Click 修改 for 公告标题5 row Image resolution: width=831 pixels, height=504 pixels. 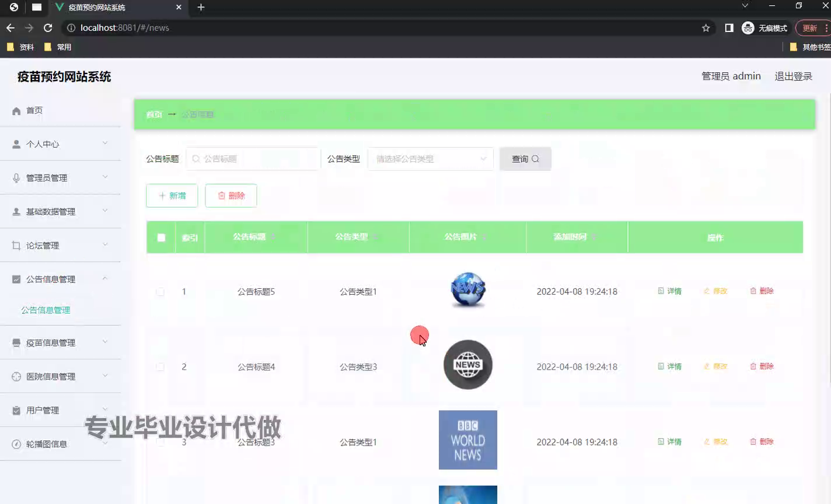tap(715, 291)
